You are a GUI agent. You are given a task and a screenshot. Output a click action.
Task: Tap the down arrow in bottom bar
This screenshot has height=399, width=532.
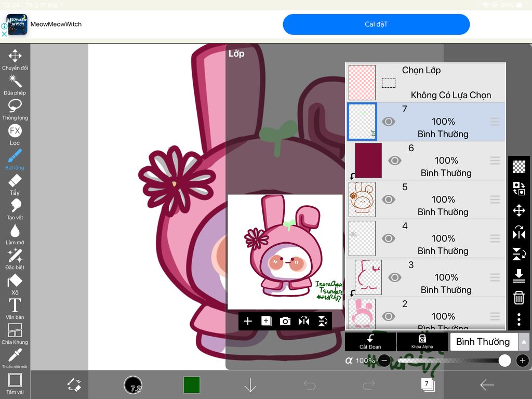250,385
